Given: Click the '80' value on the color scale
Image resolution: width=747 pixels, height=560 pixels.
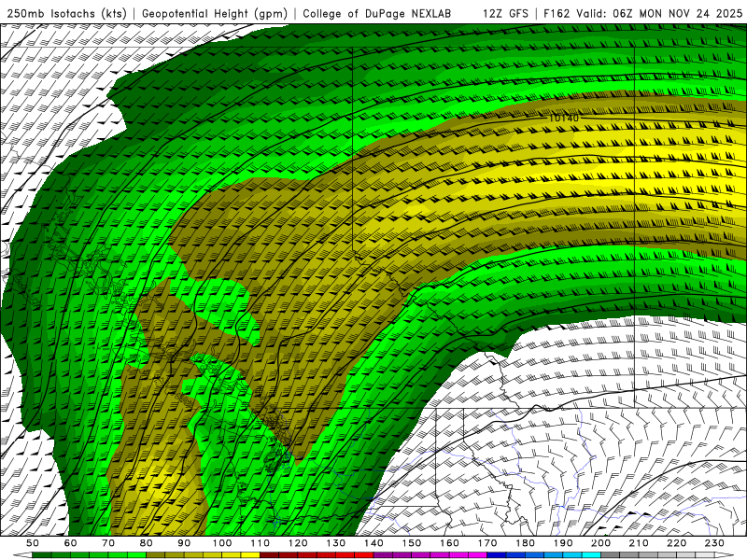Looking at the screenshot, I should click(147, 543).
